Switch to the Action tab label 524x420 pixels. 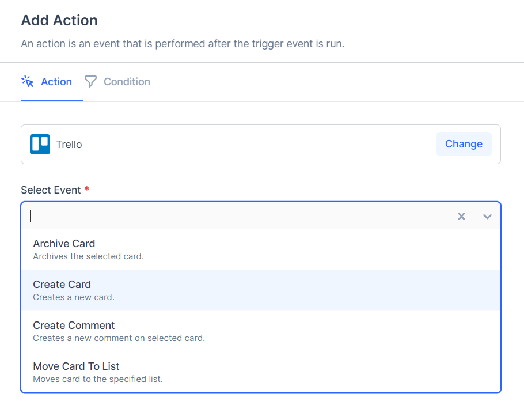click(56, 82)
